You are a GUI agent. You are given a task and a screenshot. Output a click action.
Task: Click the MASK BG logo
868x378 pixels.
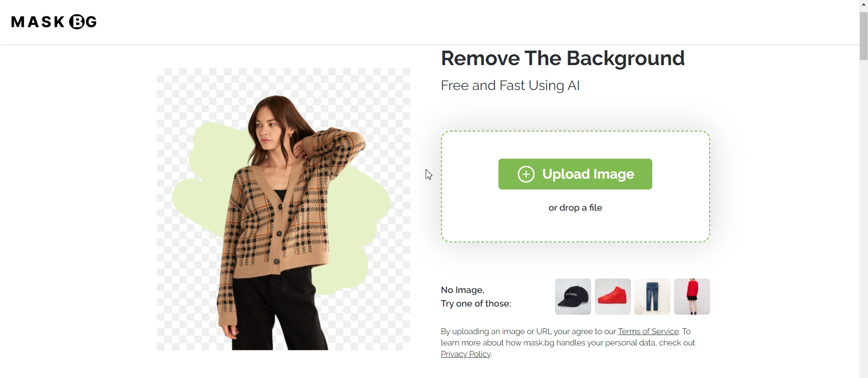54,22
